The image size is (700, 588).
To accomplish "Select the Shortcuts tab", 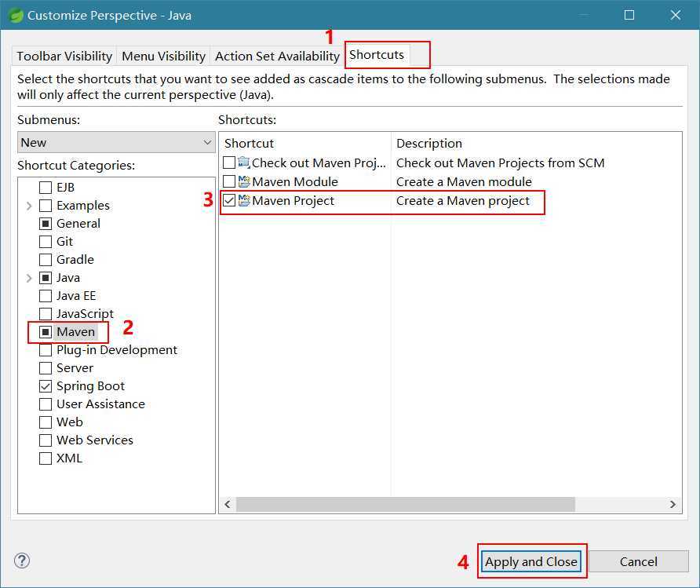I will click(x=377, y=54).
